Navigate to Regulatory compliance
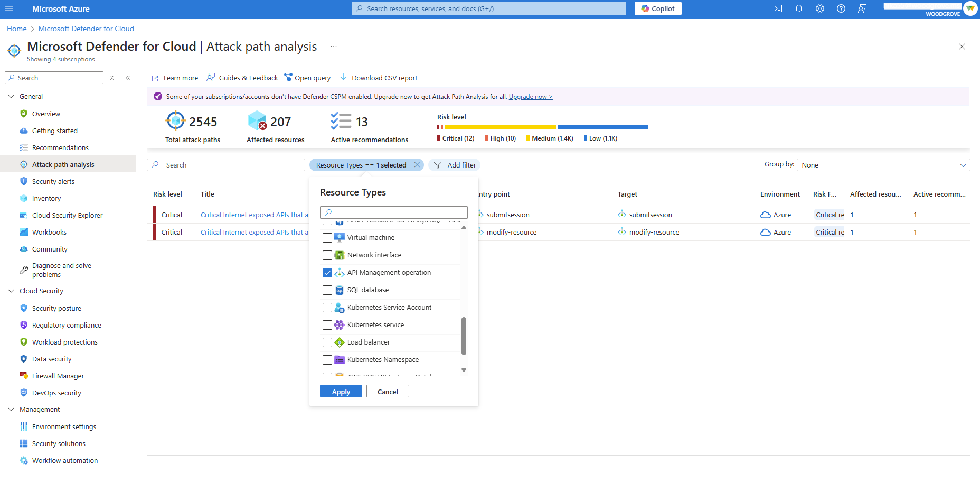Screen dimensions: 980x501 (x=67, y=325)
